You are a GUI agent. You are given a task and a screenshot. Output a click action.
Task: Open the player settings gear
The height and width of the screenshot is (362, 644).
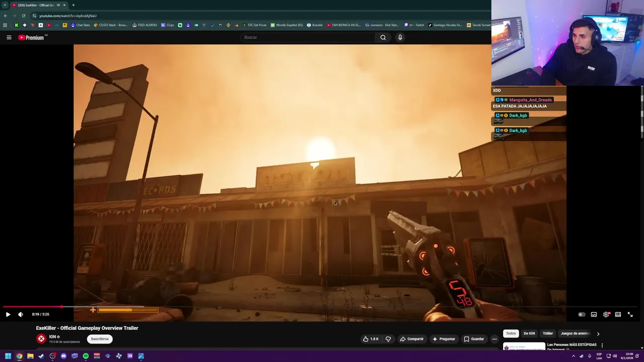[606, 314]
